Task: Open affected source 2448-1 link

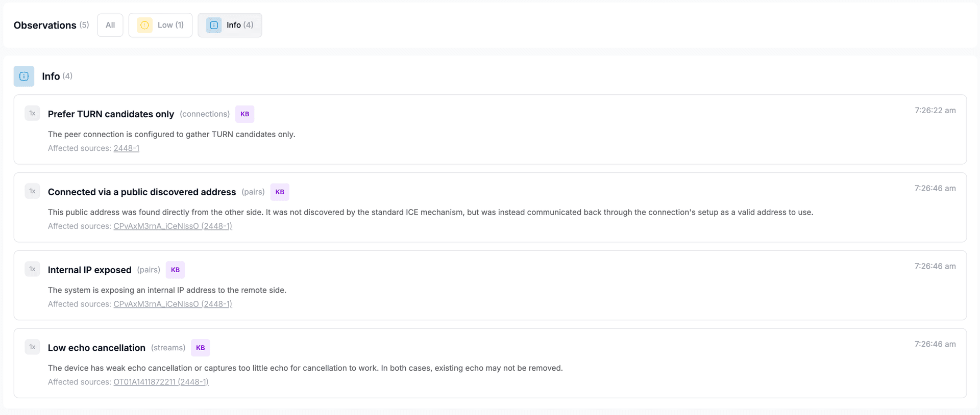Action: point(127,148)
